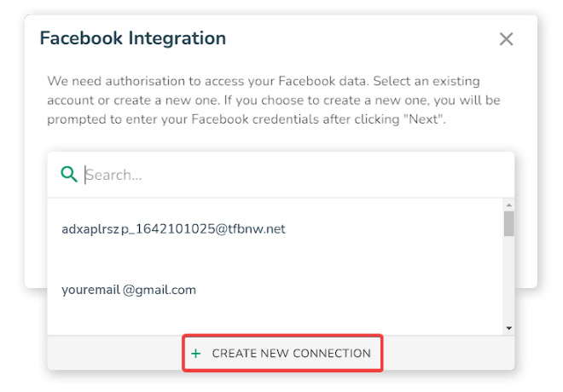Viewport: 563px width, 392px height.
Task: Click the scrollbar track below the thumb
Action: pos(508,280)
